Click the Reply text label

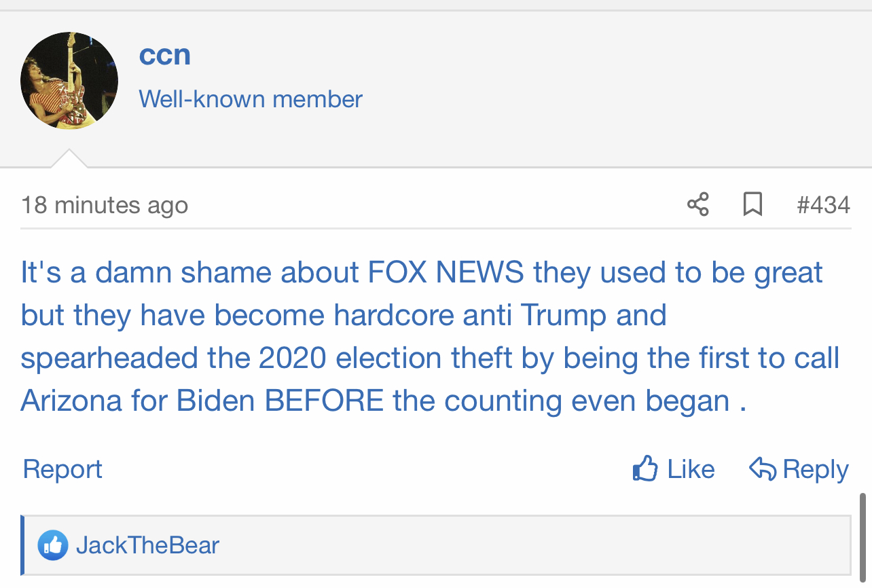pyautogui.click(x=816, y=469)
